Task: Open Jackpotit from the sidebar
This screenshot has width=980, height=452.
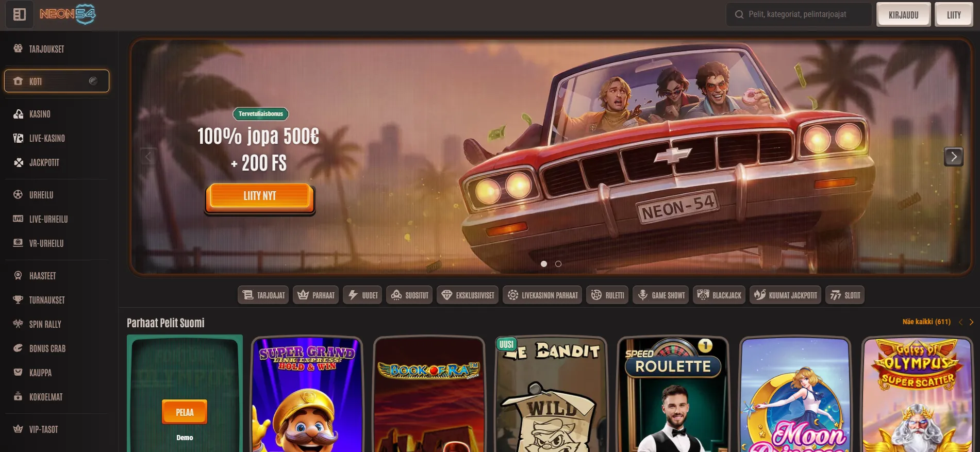Action: coord(44,162)
